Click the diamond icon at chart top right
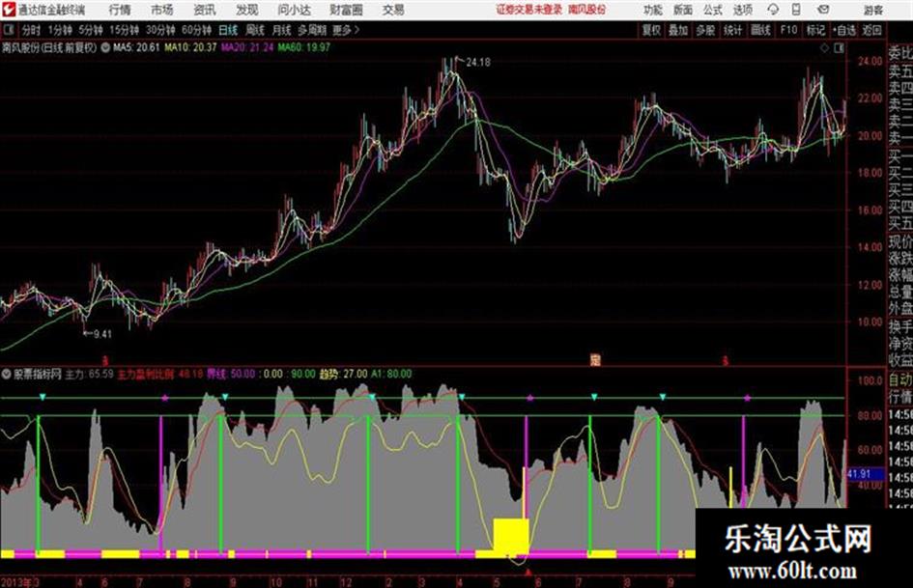The image size is (913, 588). click(x=824, y=48)
